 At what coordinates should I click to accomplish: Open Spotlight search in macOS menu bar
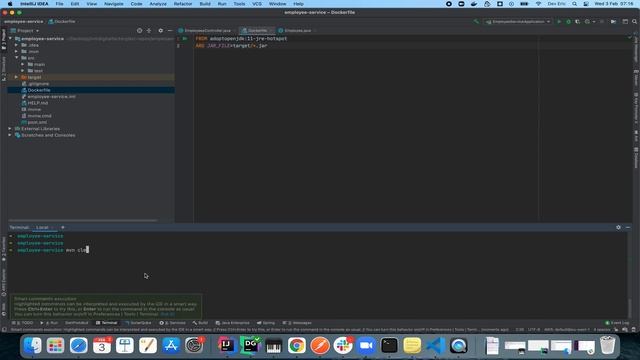(574, 4)
